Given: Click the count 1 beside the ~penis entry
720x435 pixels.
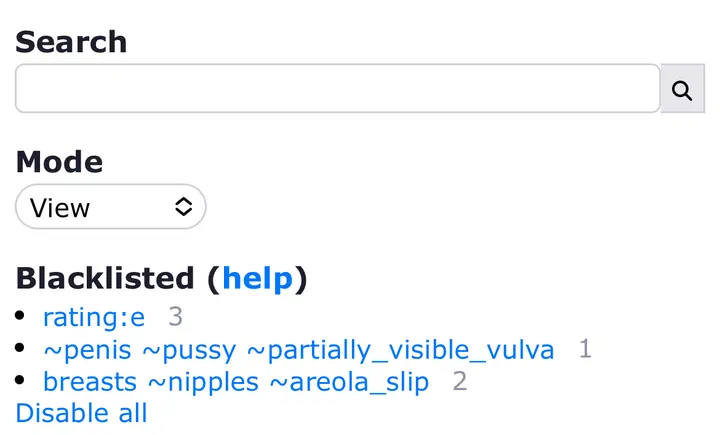Looking at the screenshot, I should tap(585, 349).
